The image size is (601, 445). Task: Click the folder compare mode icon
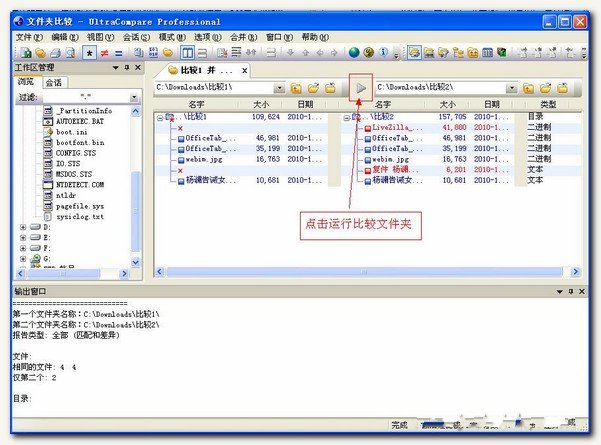tap(168, 53)
